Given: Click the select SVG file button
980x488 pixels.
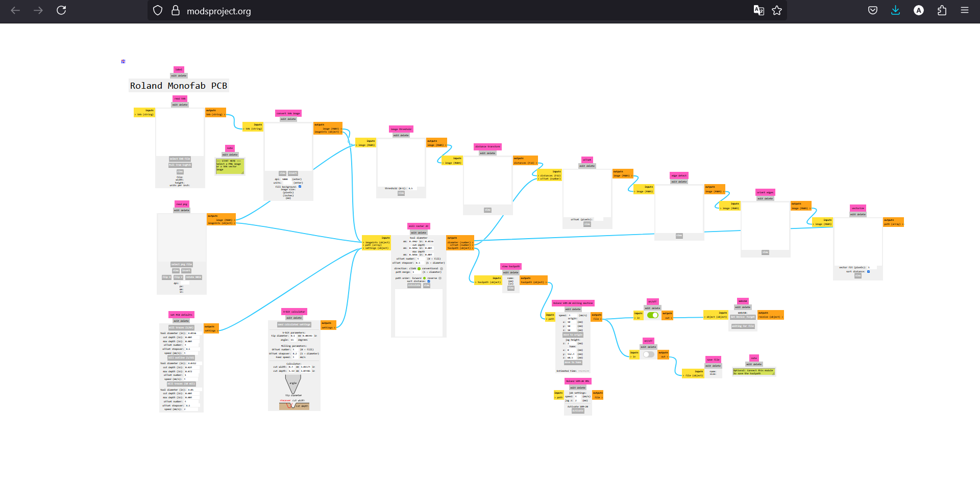Looking at the screenshot, I should tap(180, 159).
